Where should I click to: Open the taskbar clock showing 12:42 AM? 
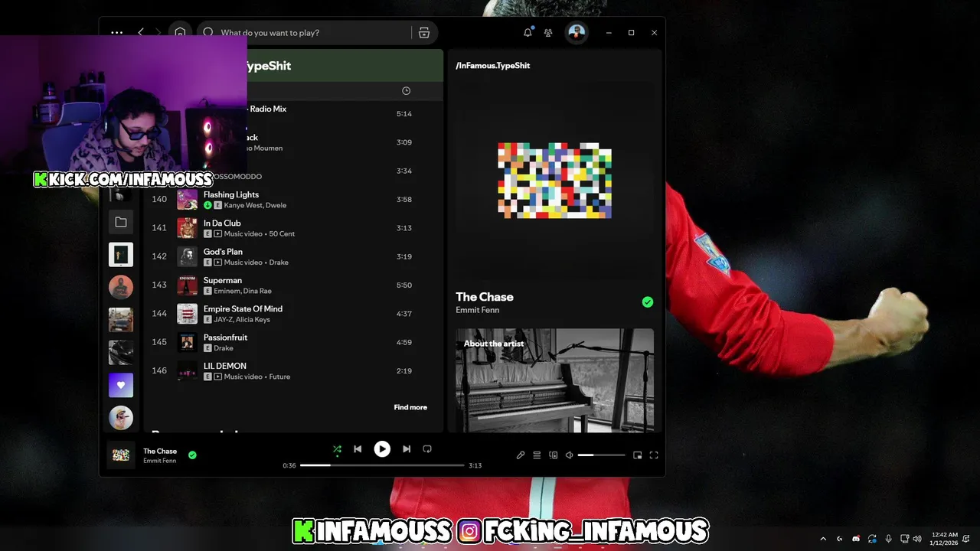pyautogui.click(x=942, y=539)
